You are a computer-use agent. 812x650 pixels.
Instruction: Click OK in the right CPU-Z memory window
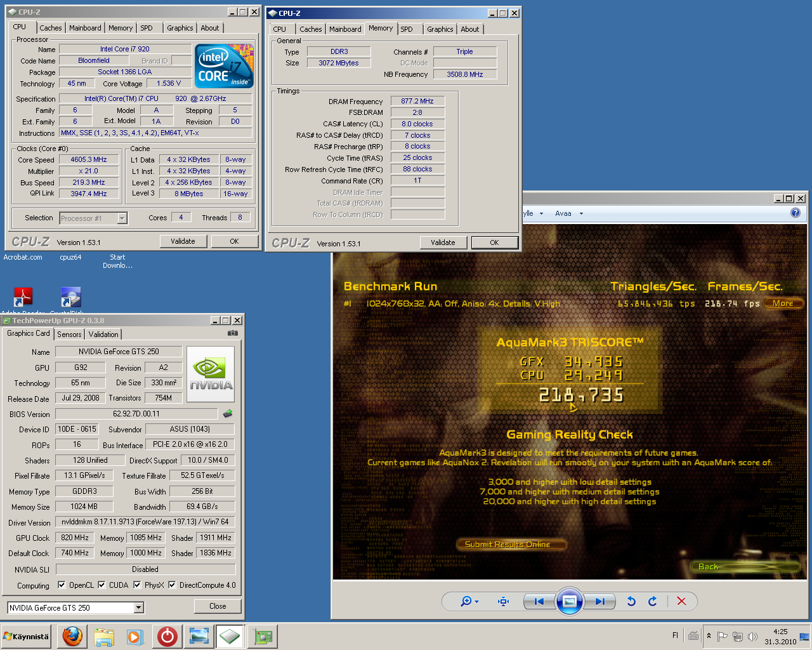(494, 242)
